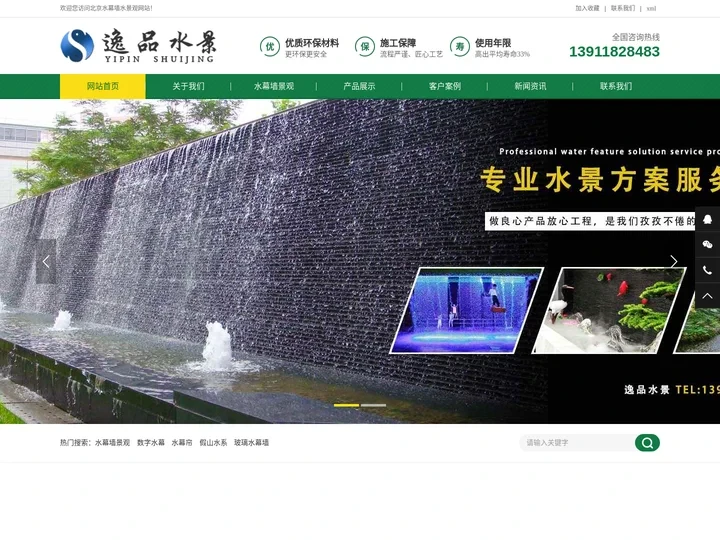Open 网站首页 navigation tab
Screen dimensions: 720x540
(103, 86)
